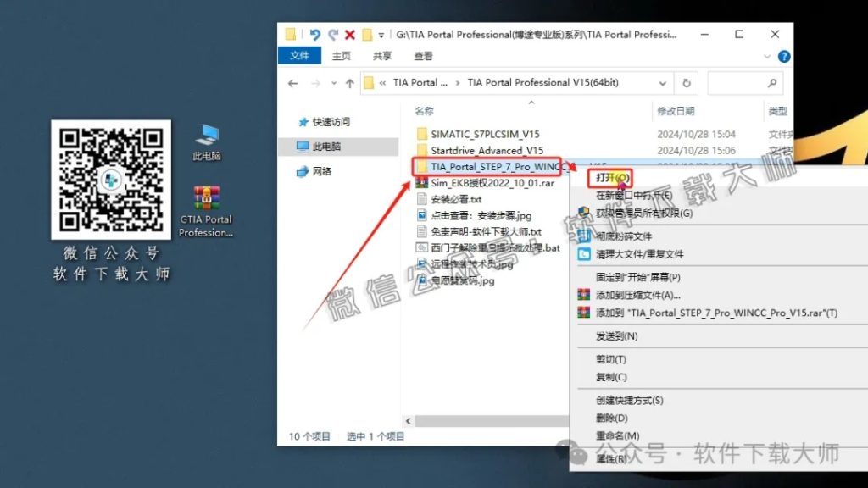Click the navigation back arrow
Image resolution: width=868 pixels, height=488 pixels.
click(292, 84)
